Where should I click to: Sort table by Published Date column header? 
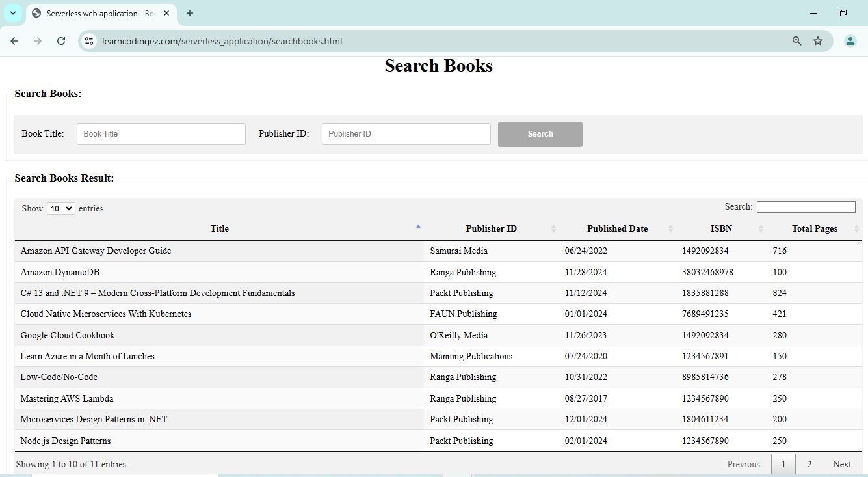(x=618, y=228)
